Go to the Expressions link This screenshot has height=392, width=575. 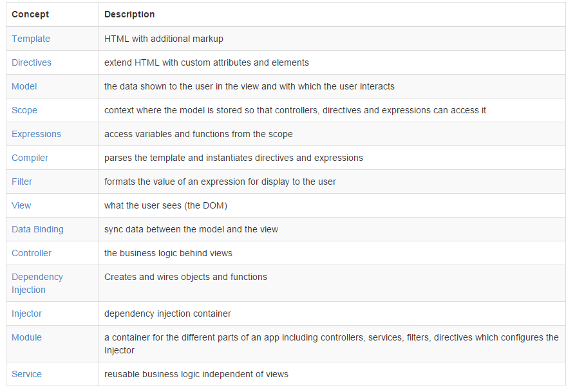coord(36,134)
